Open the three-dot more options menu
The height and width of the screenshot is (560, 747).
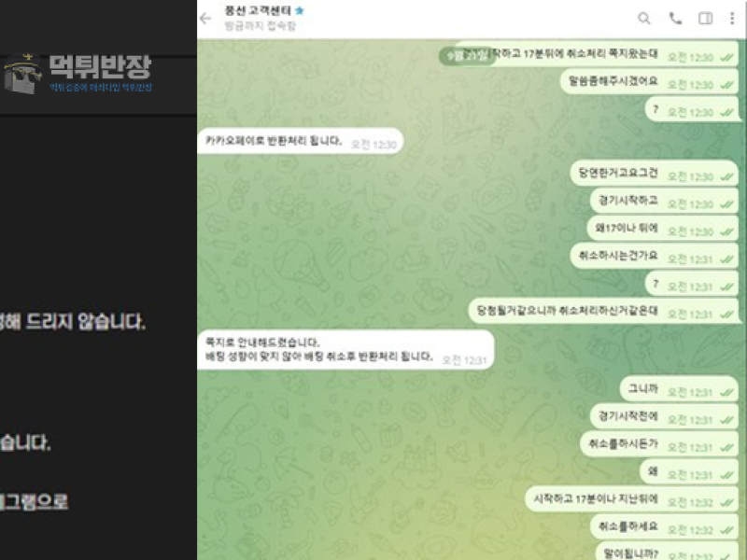[x=732, y=19]
